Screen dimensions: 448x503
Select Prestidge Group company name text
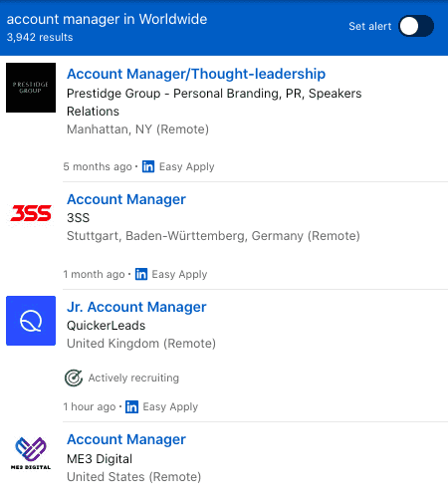coord(214,103)
